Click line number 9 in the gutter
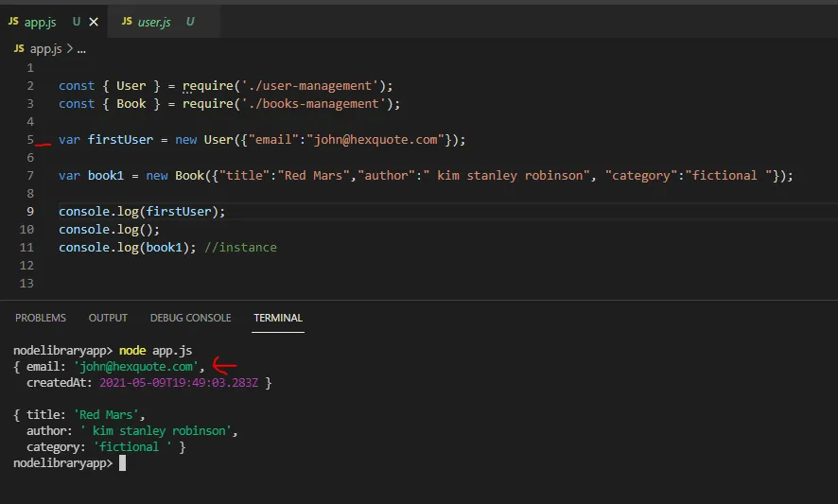838x504 pixels. point(30,212)
